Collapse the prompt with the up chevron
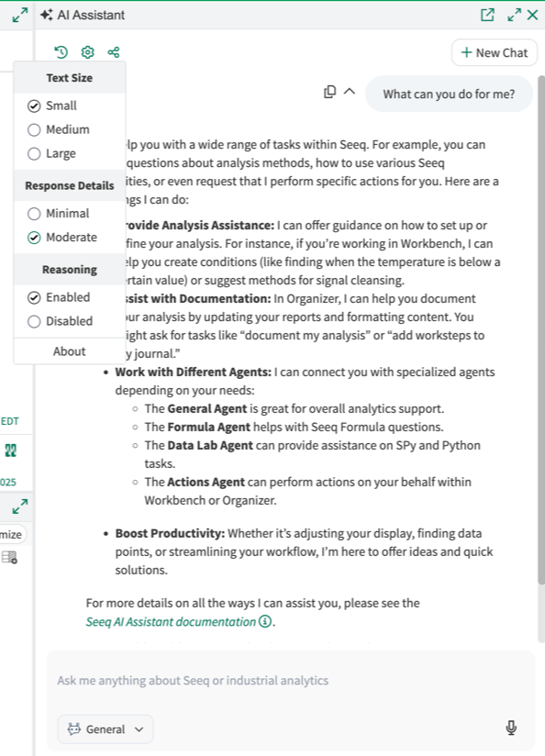This screenshot has height=756, width=545. (350, 91)
